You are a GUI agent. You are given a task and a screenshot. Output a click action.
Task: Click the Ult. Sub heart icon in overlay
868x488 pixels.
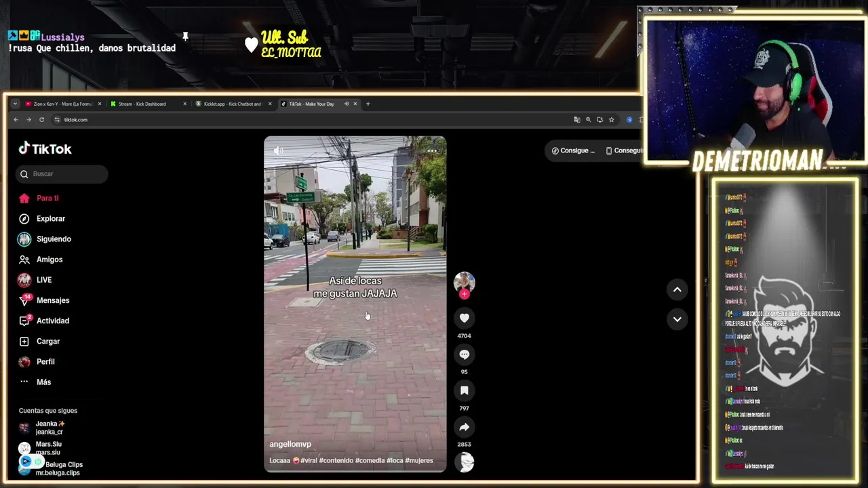(252, 45)
